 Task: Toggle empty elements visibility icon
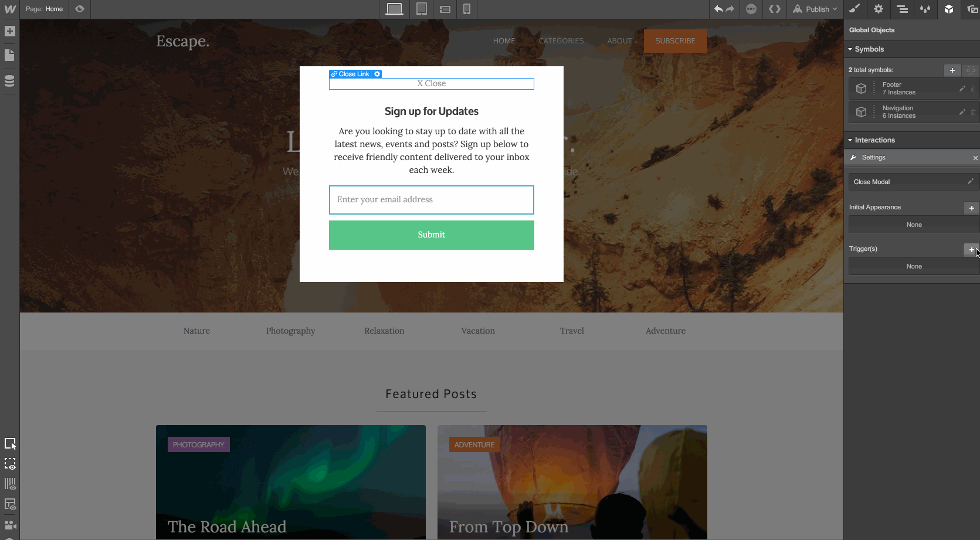pos(10,464)
